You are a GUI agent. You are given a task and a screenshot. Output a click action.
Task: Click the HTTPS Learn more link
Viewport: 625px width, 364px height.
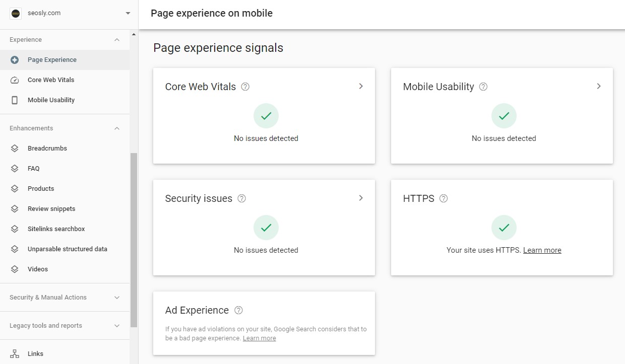point(542,250)
